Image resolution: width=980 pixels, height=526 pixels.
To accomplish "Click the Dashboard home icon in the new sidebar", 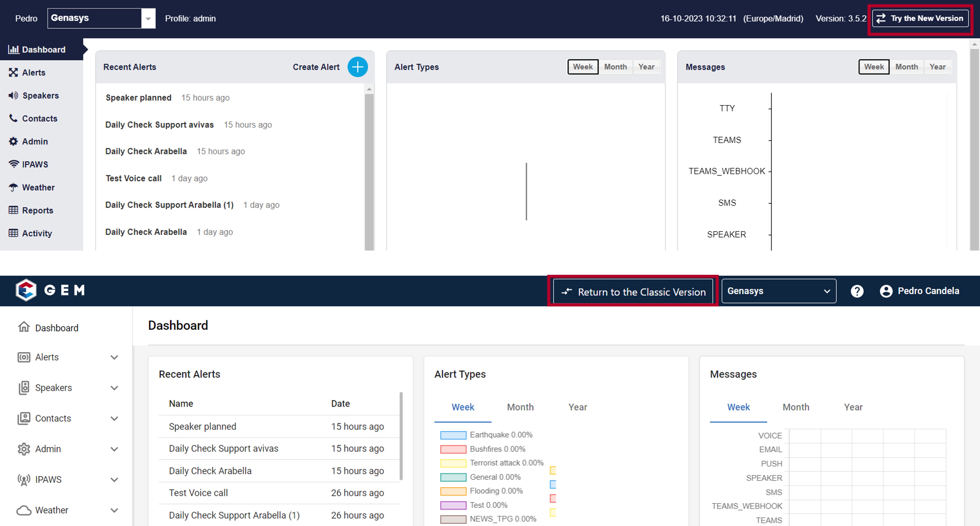I will (x=24, y=327).
